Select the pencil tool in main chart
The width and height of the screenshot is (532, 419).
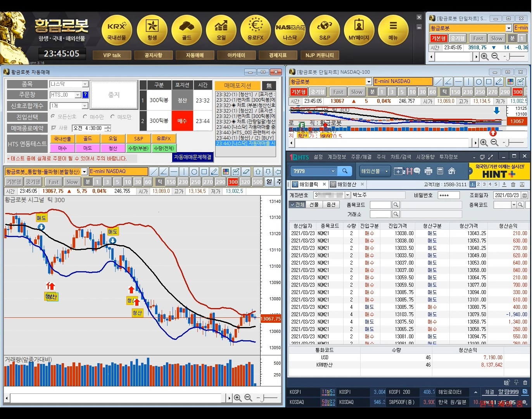tap(214, 171)
